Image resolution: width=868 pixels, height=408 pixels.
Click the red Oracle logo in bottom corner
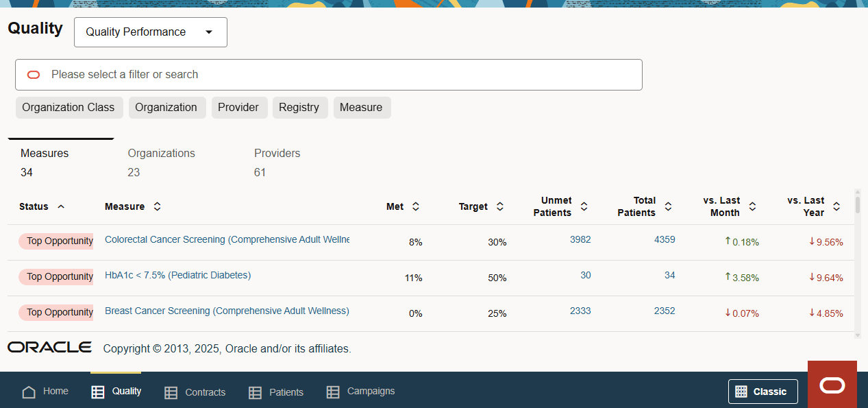[832, 385]
